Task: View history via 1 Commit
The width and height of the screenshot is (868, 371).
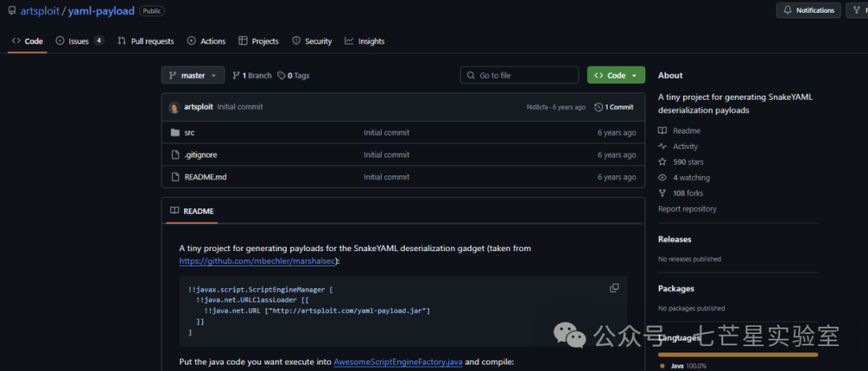Action: 614,107
